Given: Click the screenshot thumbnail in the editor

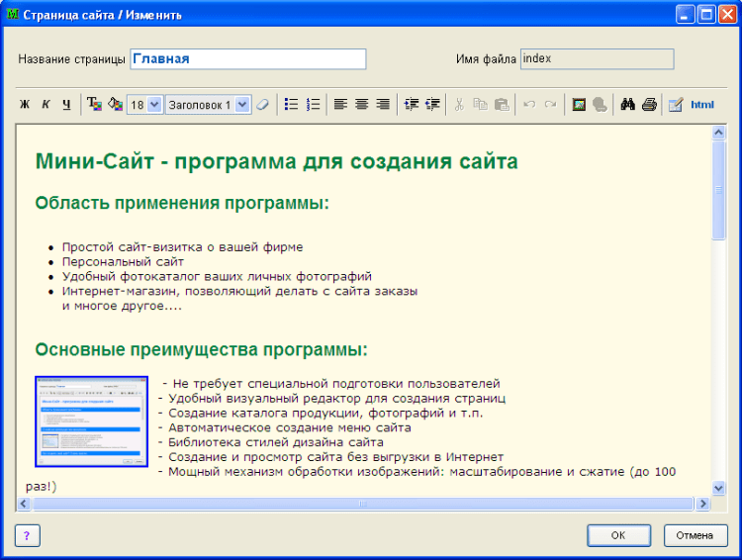Looking at the screenshot, I should [91, 421].
